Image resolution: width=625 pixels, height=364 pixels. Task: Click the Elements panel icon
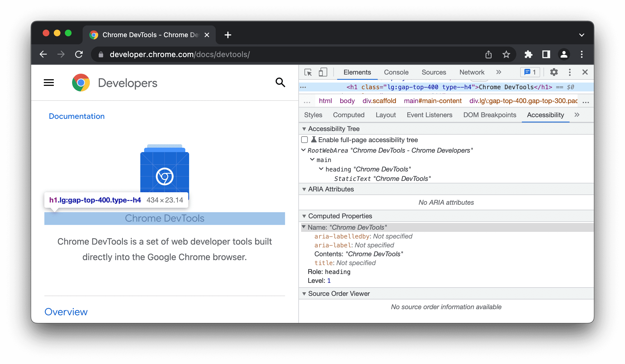(357, 72)
